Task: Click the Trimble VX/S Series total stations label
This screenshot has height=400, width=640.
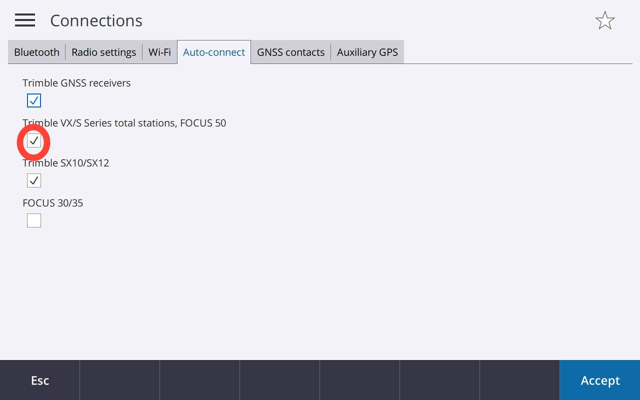Action: [x=124, y=123]
